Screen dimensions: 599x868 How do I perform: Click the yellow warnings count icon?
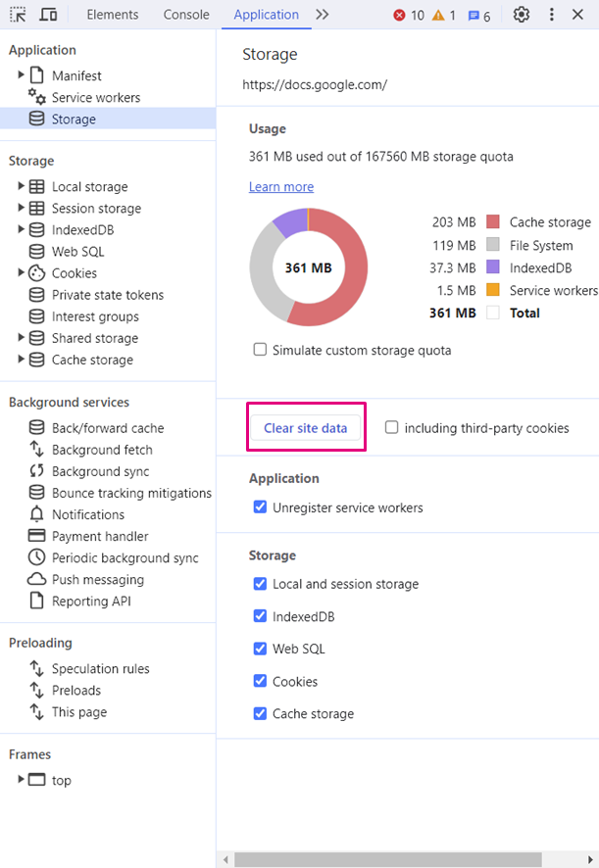[438, 16]
